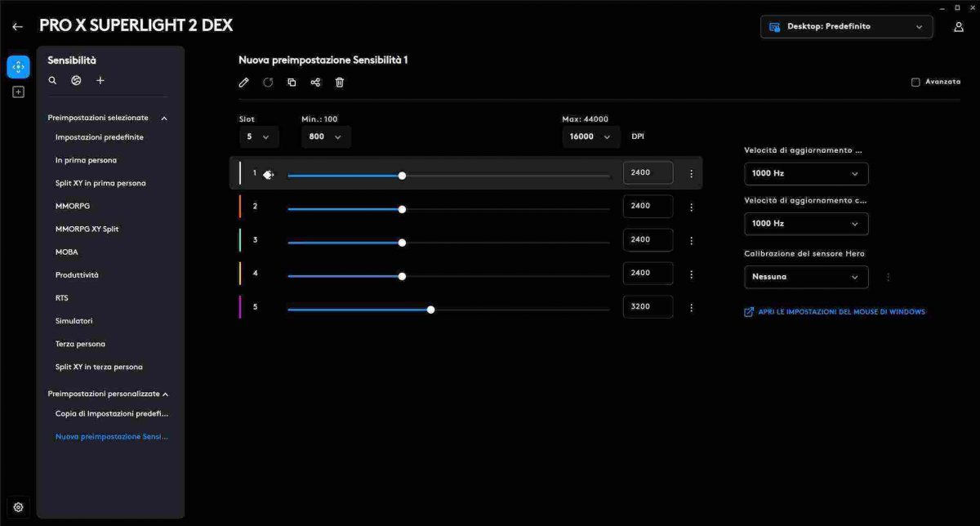Open the Slot count dropdown
Screen dimensions: 980x526
pyautogui.click(x=258, y=137)
